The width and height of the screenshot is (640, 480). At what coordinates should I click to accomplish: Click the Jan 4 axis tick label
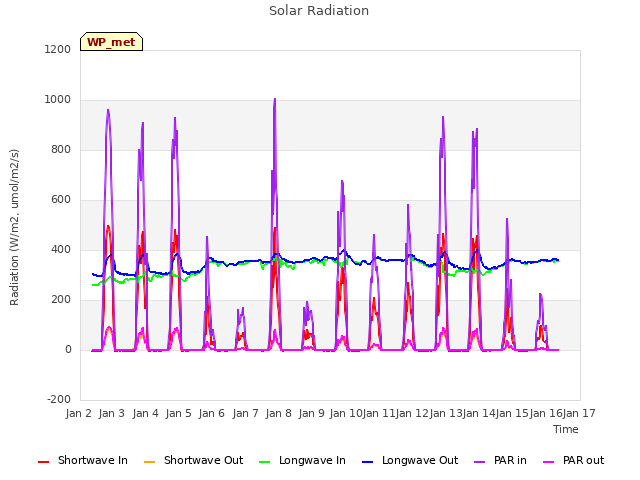146,413
